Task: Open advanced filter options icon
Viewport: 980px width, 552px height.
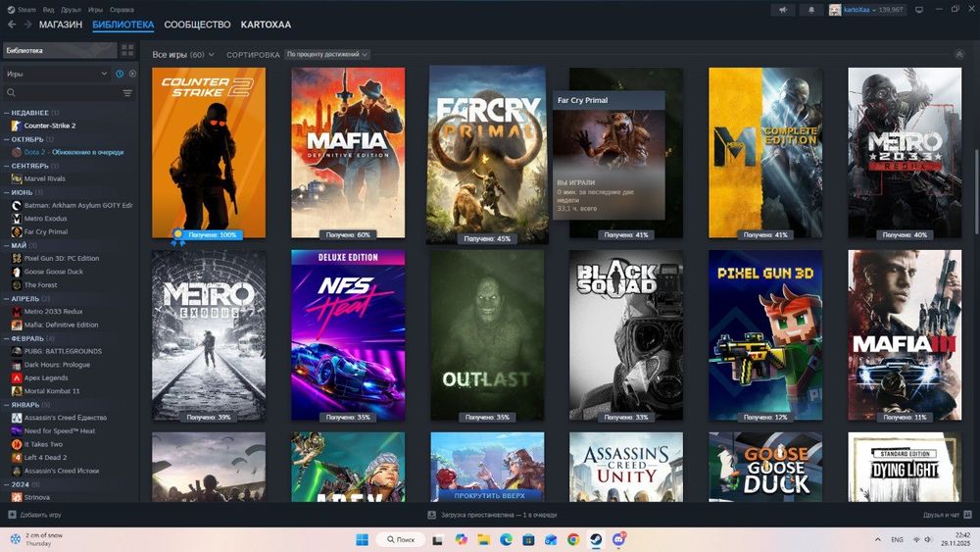Action: 127,93
